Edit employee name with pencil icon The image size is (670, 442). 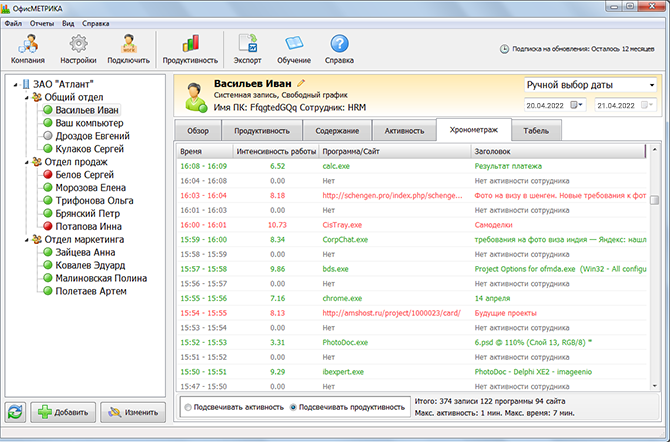pos(301,82)
